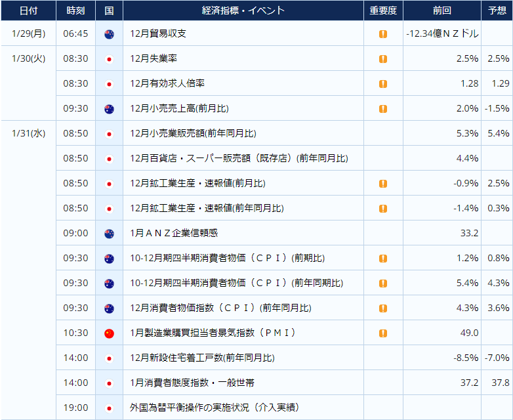Click the previous value 33.2

coord(470,233)
